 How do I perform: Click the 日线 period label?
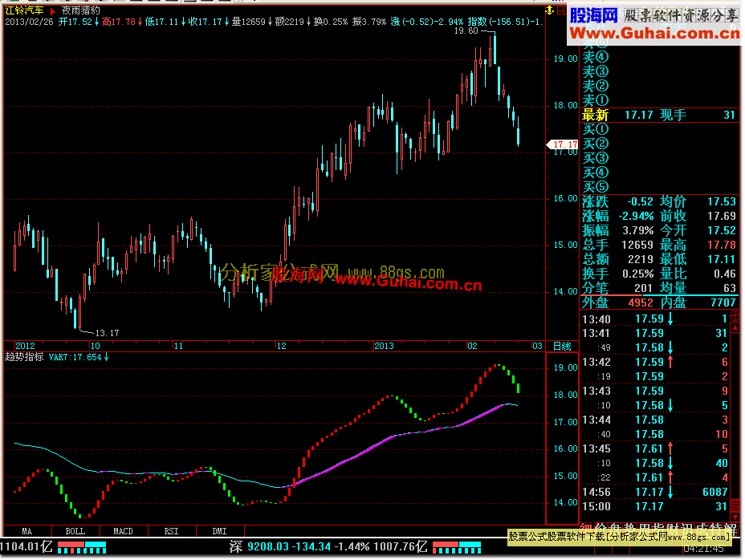562,347
